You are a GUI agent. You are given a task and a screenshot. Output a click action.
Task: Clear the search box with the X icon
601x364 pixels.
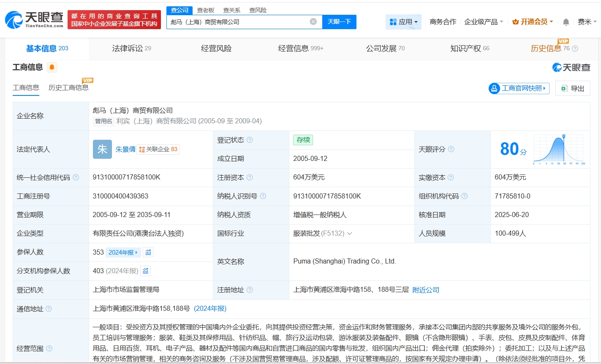pos(313,22)
